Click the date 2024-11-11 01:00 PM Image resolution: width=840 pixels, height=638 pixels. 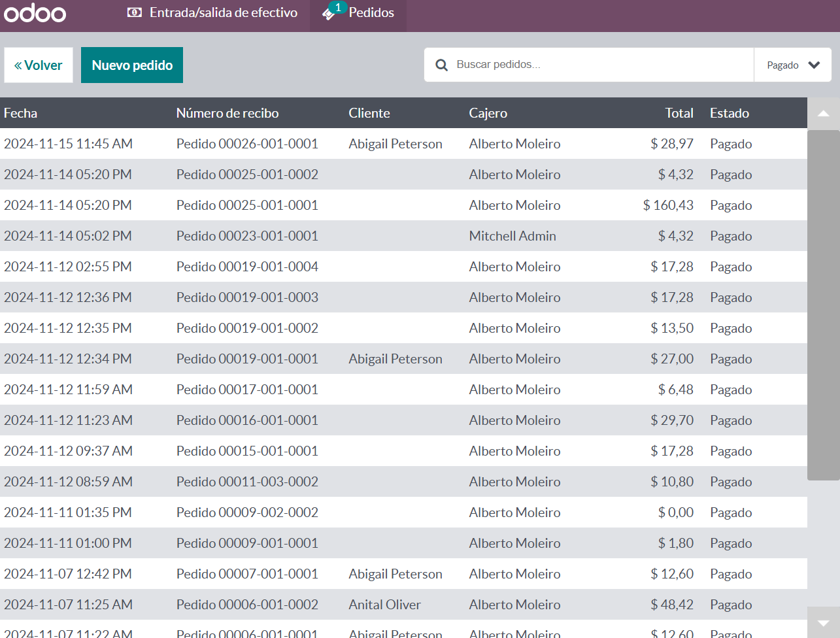pos(68,543)
